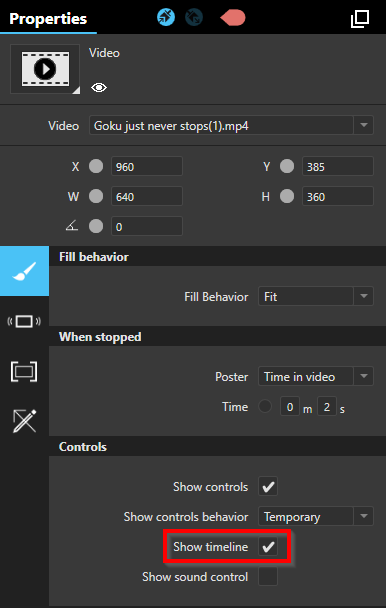The image size is (386, 608).
Task: Uncheck the Show controls checkbox
Action: pyautogui.click(x=268, y=486)
